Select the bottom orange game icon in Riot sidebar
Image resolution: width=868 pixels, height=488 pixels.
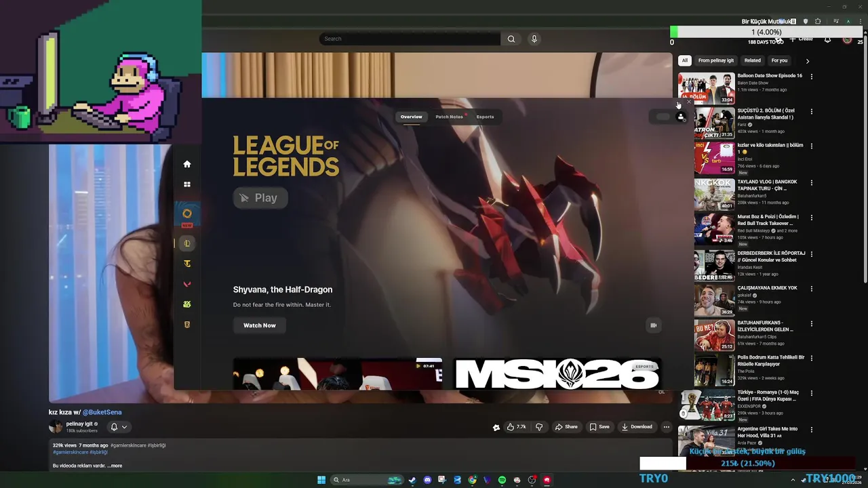click(187, 325)
